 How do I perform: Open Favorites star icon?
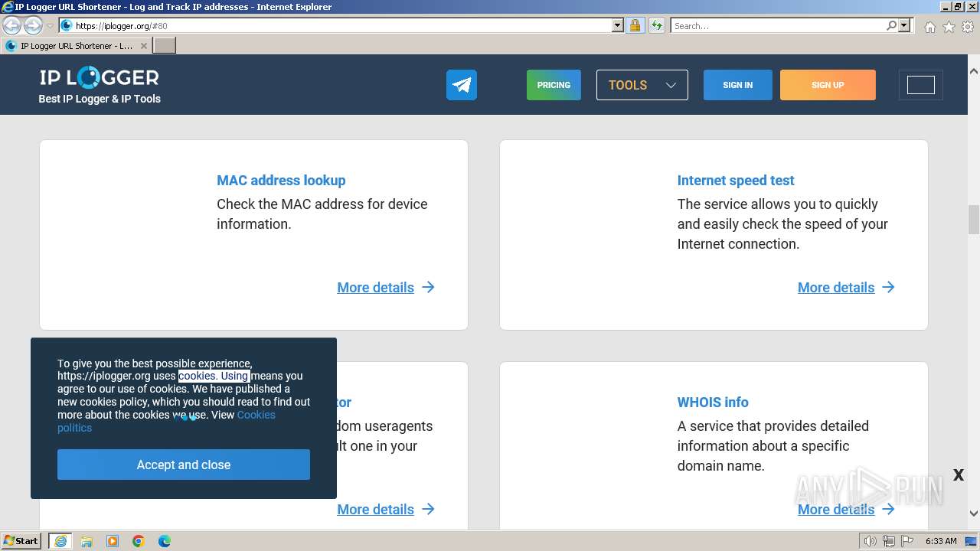[949, 27]
